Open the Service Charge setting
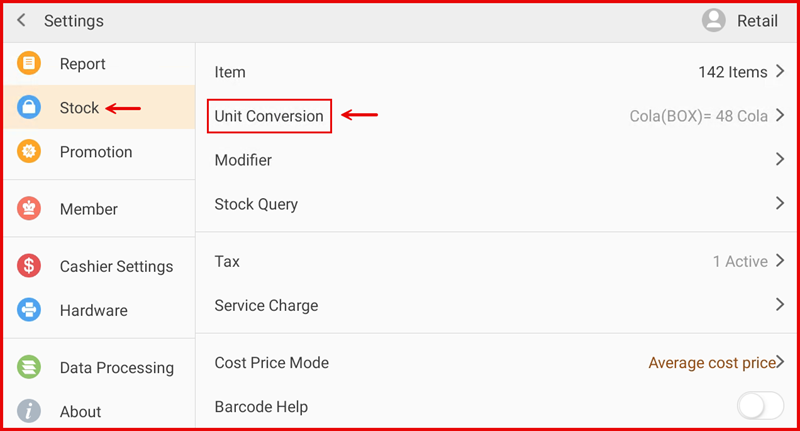The image size is (800, 431). [266, 305]
